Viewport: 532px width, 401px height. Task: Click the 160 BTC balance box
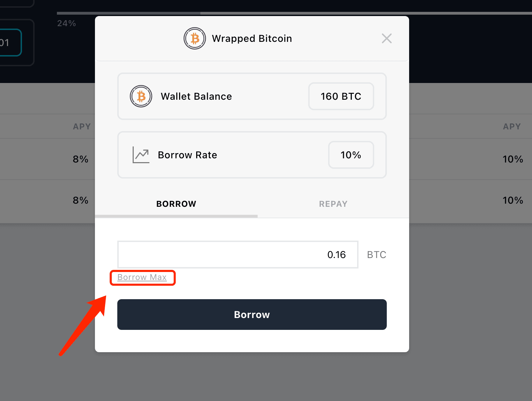pyautogui.click(x=341, y=96)
